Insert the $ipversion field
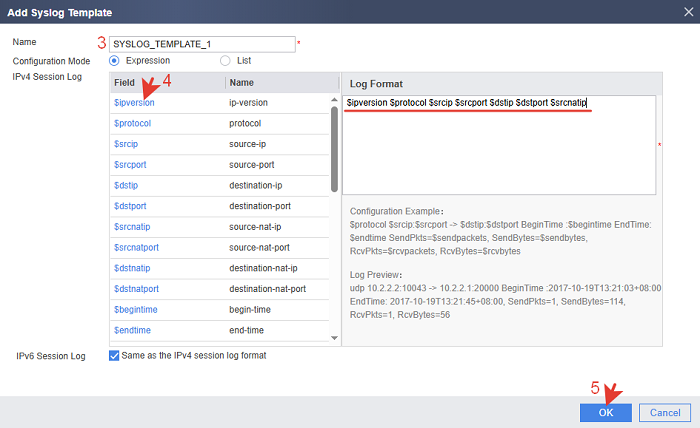This screenshot has width=700, height=428. coord(134,103)
